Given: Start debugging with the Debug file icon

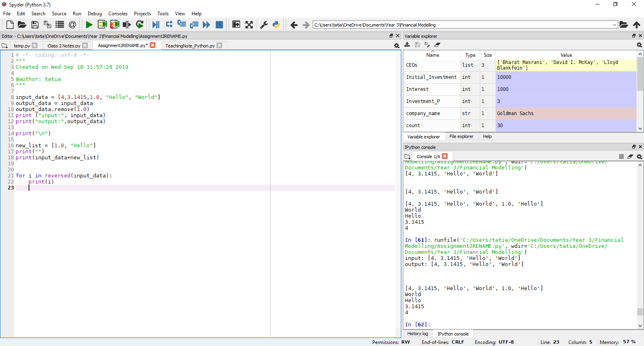Looking at the screenshot, I should coord(156,25).
